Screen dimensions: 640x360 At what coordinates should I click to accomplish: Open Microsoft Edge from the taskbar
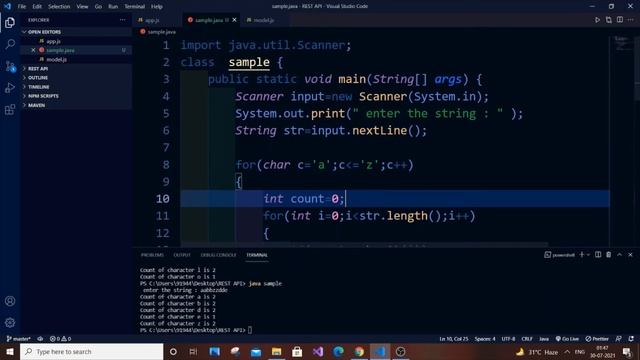coord(338,351)
